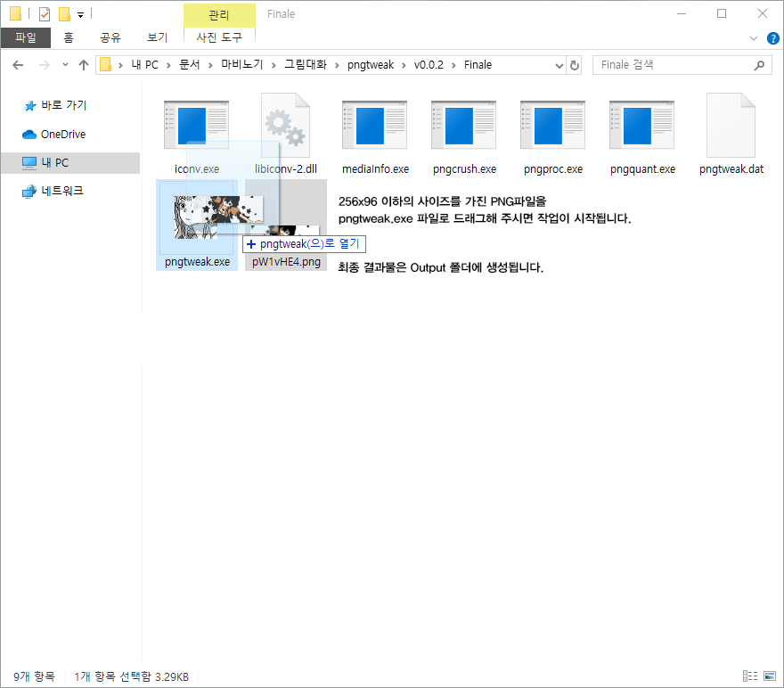Image resolution: width=784 pixels, height=688 pixels.
Task: Select the pngcrush.exe file icon
Action: click(463, 125)
